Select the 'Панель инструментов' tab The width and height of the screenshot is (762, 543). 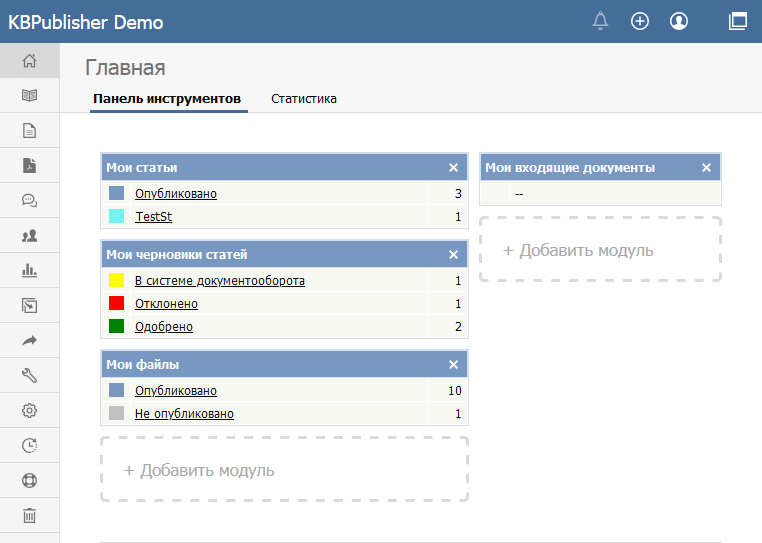tap(167, 99)
